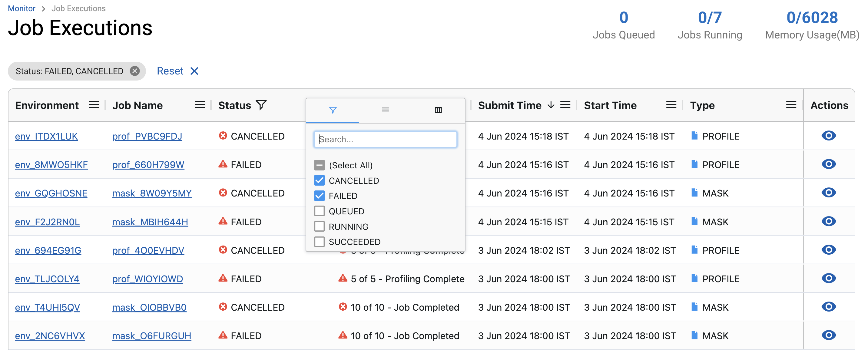Click the Monitor breadcrumb link

point(21,8)
